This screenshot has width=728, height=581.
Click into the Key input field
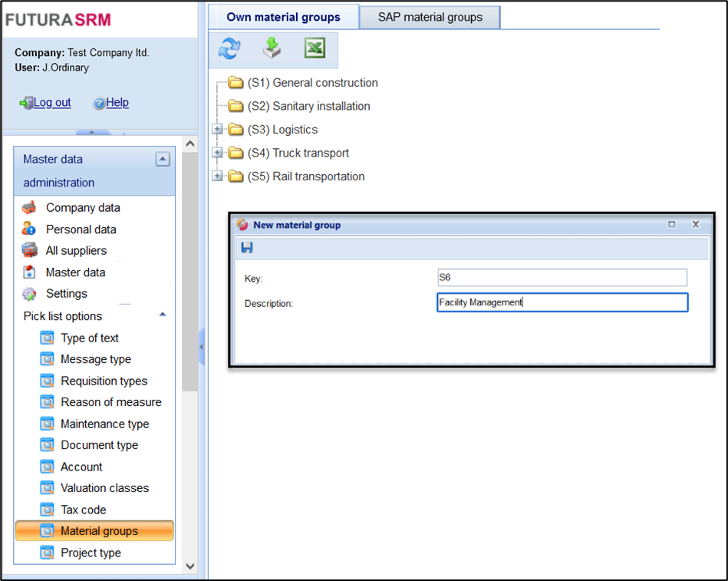(562, 278)
